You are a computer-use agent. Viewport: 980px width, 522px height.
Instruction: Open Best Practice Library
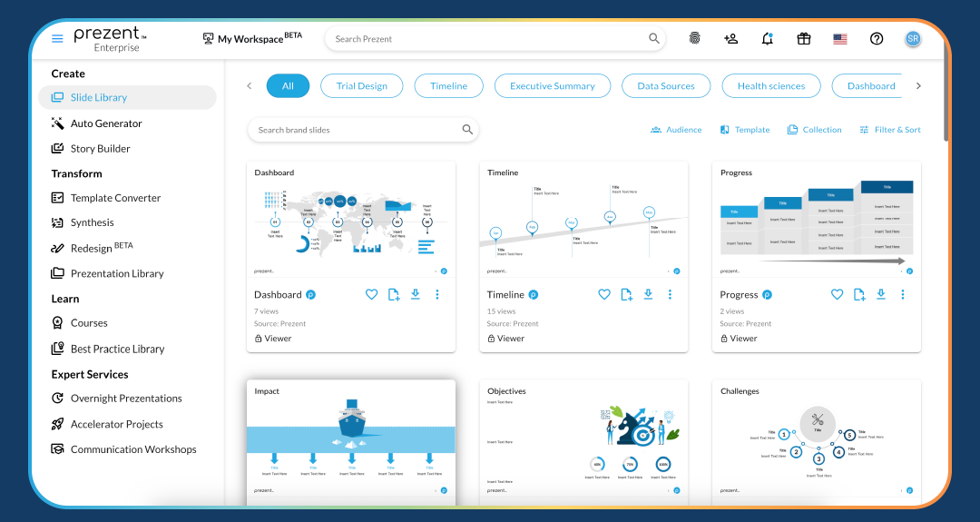107,349
